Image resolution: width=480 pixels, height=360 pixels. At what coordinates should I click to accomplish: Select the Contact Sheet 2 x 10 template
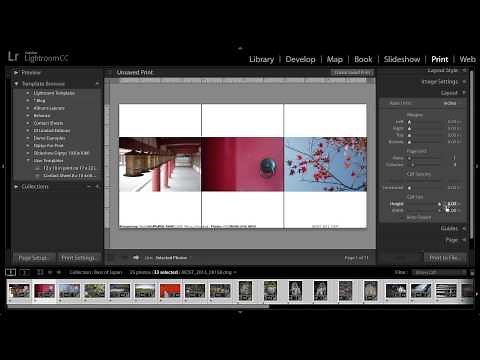[x=69, y=176]
